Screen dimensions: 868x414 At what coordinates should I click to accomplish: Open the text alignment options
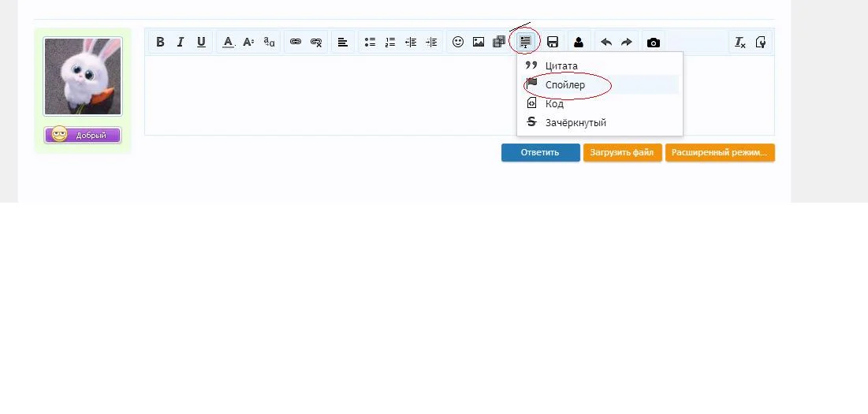343,42
